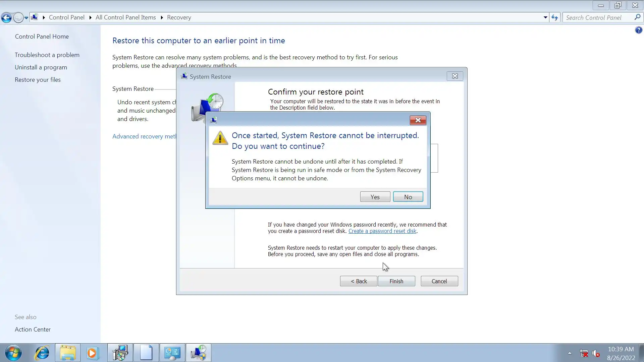Open the Windows Explorer folder on the taskbar

point(68,353)
